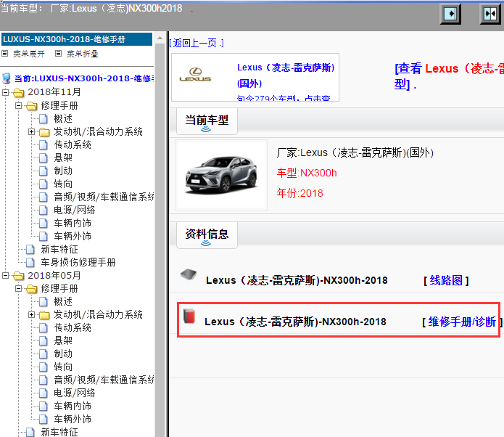Click the 菜单展开 (expand menu) option
The width and height of the screenshot is (504, 437).
28,54
